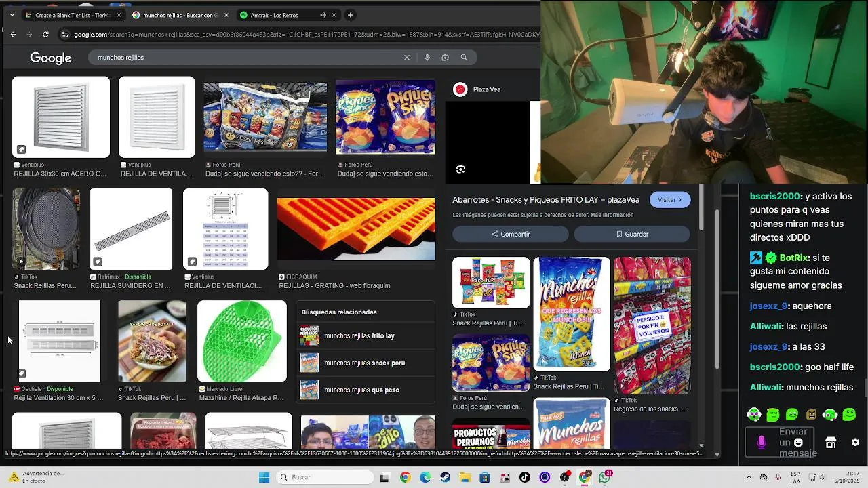
Task: Show hidden system tray icons chevron
Action: [x=749, y=478]
